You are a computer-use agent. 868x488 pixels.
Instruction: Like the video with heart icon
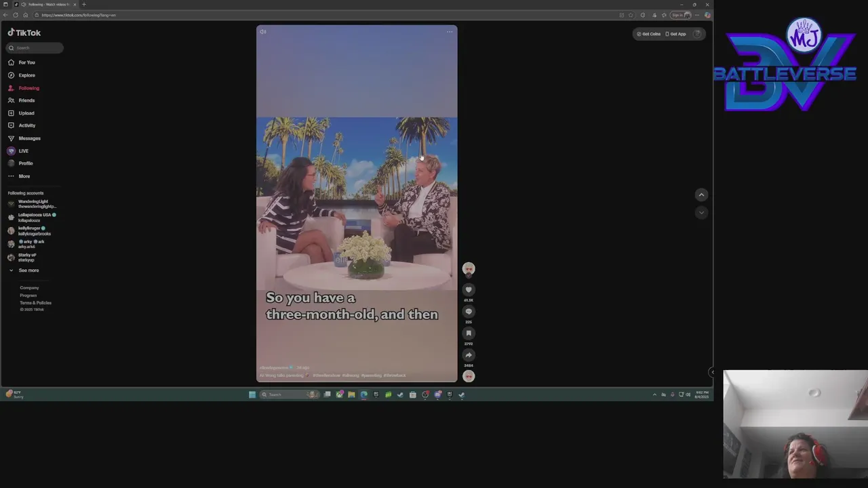(469, 290)
